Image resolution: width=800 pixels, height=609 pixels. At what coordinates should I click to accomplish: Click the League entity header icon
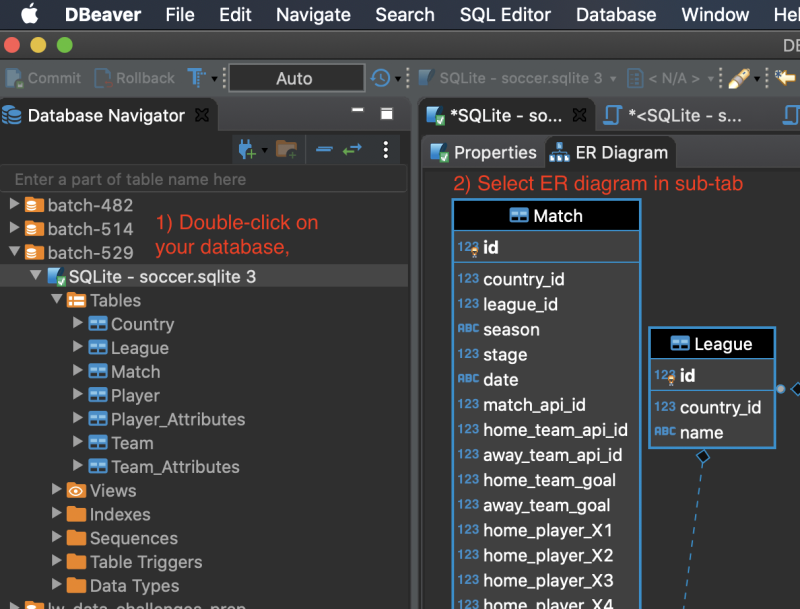pos(680,344)
